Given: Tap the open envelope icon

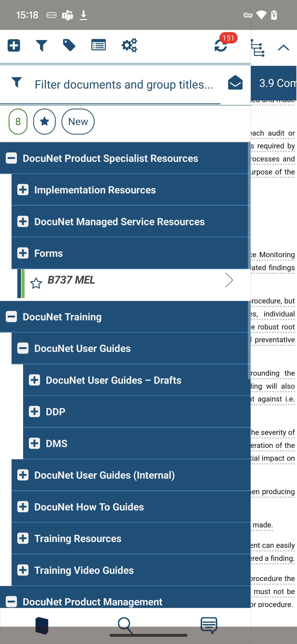Looking at the screenshot, I should point(235,83).
